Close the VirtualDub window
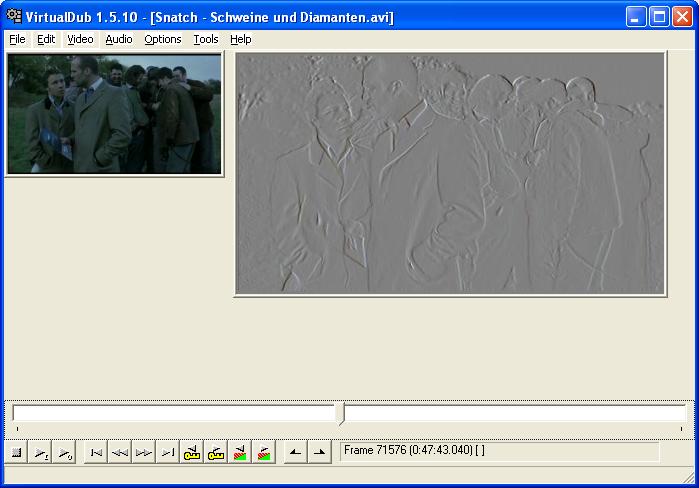Viewport: 699px width, 488px height. point(682,17)
